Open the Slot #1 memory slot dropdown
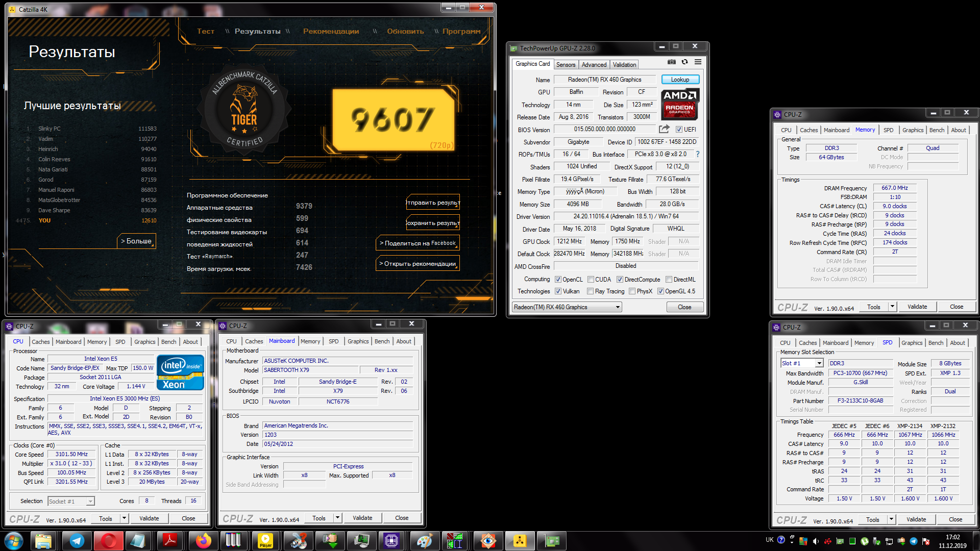This screenshot has height=551, width=980. coord(802,363)
